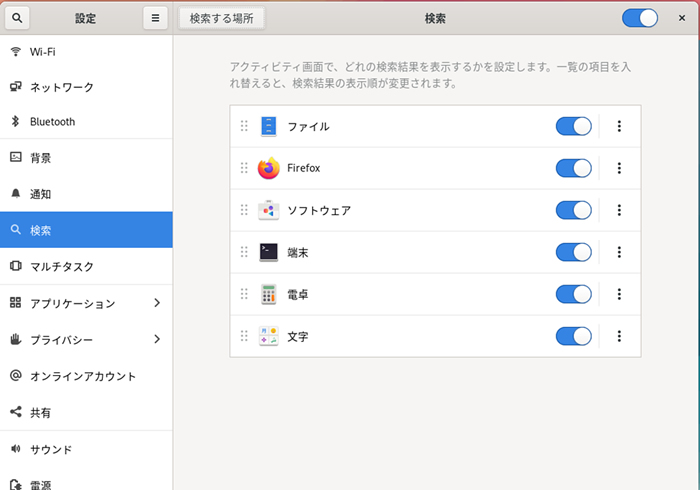Toggle 電卓 search results switch
This screenshot has width=700, height=490.
pyautogui.click(x=574, y=294)
